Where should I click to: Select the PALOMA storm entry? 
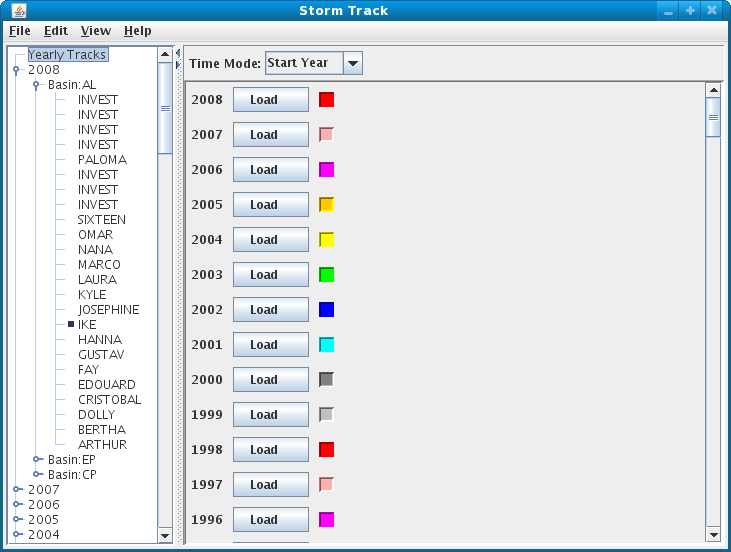pyautogui.click(x=102, y=160)
